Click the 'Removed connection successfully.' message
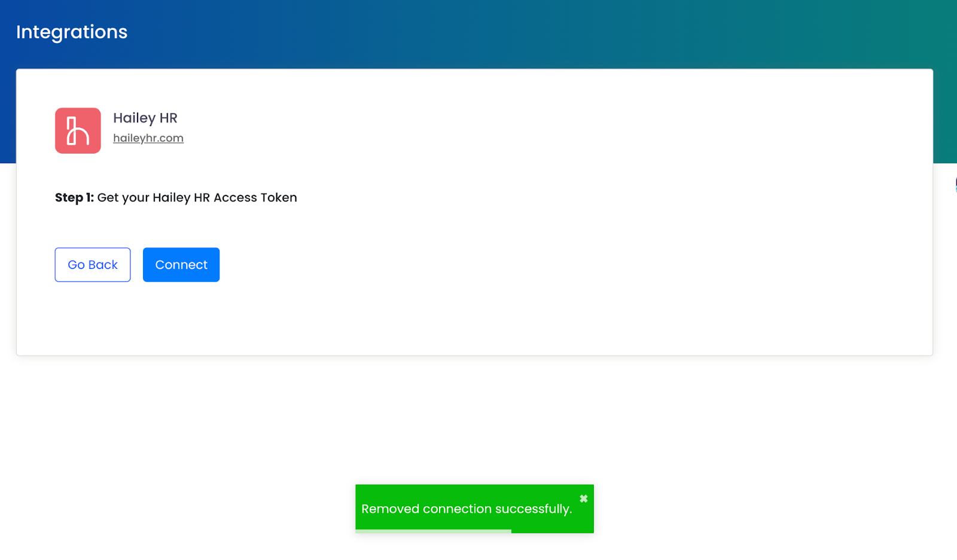957x560 pixels. click(x=467, y=509)
